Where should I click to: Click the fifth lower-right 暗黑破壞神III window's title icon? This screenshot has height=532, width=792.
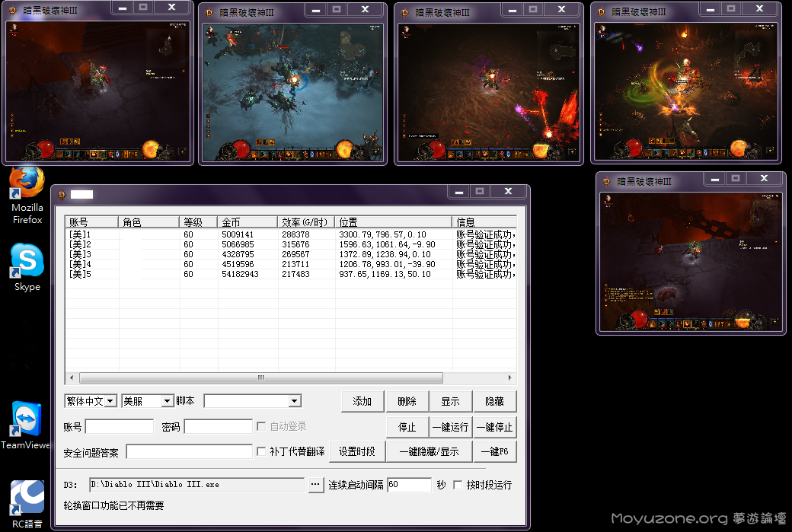[607, 181]
